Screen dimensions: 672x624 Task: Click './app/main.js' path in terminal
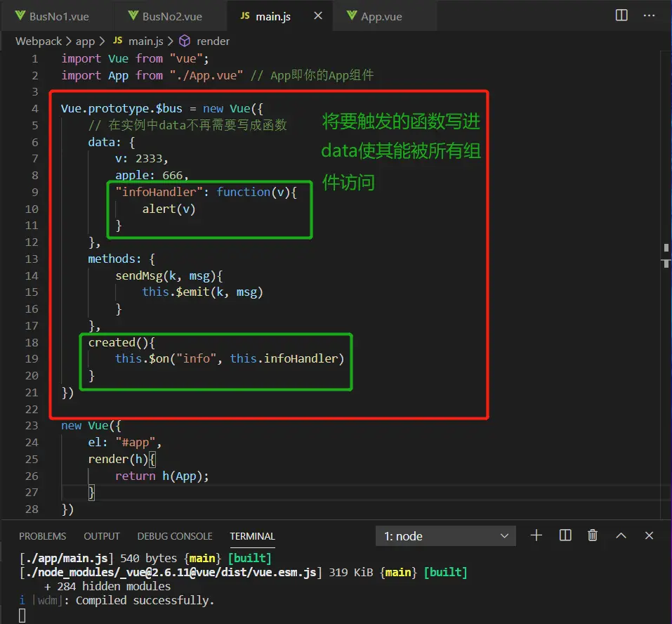click(67, 559)
